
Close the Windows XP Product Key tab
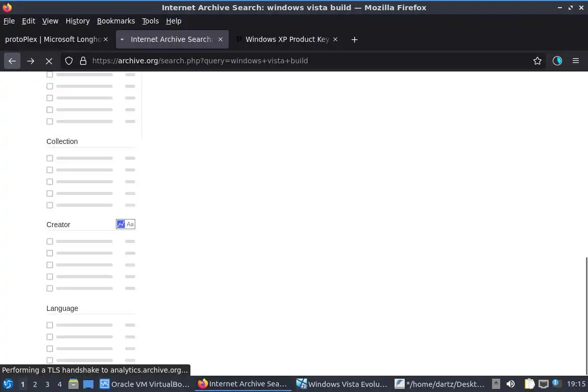pos(335,39)
